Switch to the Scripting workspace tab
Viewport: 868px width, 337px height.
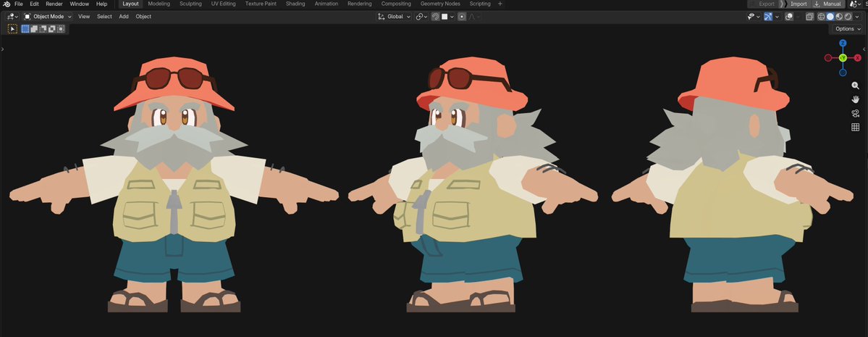click(x=480, y=4)
